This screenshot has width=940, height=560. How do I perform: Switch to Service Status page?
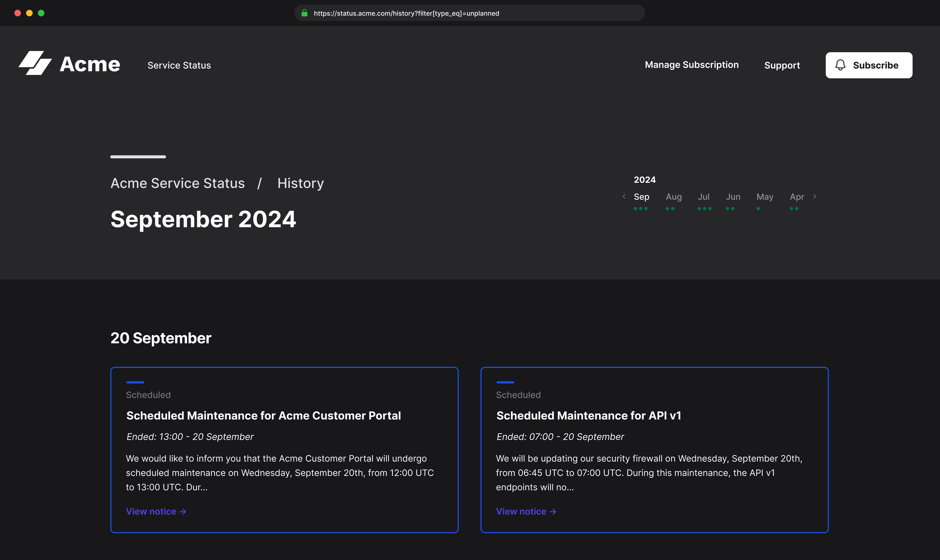(179, 65)
